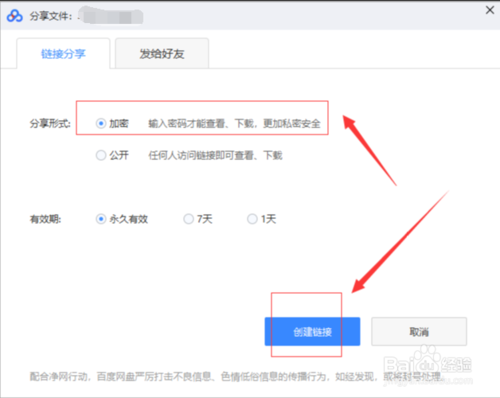Screen dimensions: 500x398
Task: Select 永久有效 validity period
Action: point(101,219)
